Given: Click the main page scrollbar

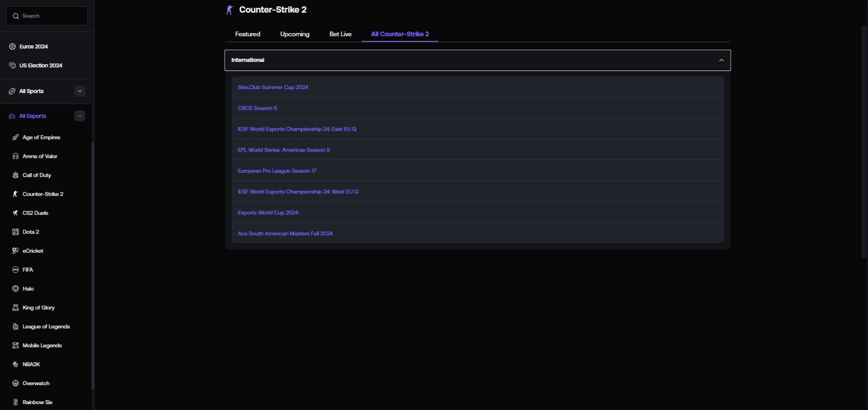Looking at the screenshot, I should pyautogui.click(x=864, y=141).
